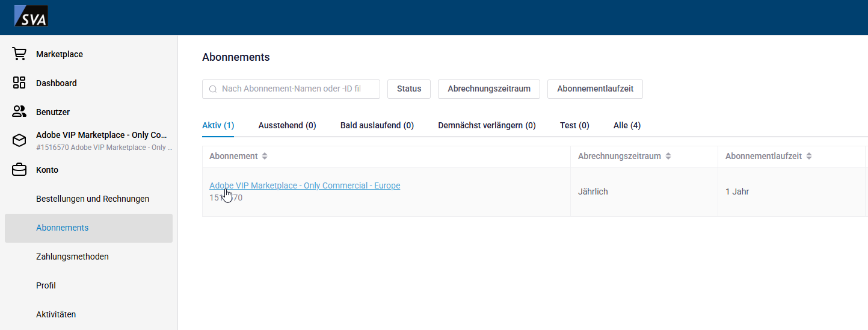Image resolution: width=868 pixels, height=330 pixels.
Task: Switch to the Aktiv (1) tab
Action: click(x=218, y=125)
